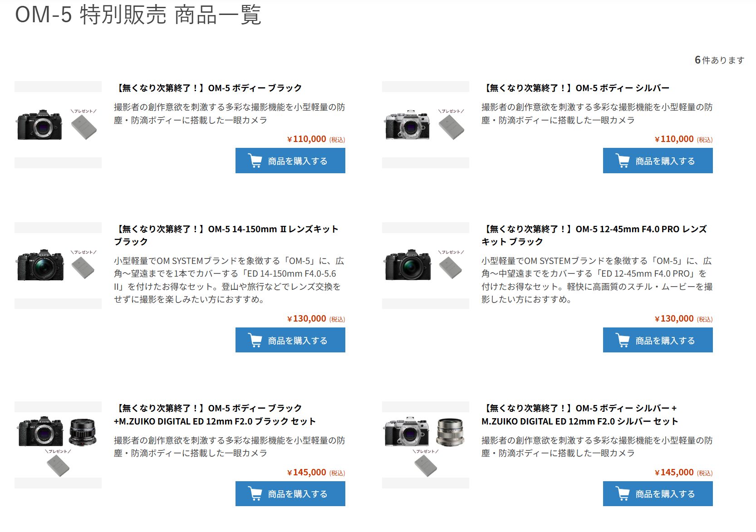Buy the ¥145,000 silver set with 商品を購入する
The image size is (756, 532).
pos(658,493)
